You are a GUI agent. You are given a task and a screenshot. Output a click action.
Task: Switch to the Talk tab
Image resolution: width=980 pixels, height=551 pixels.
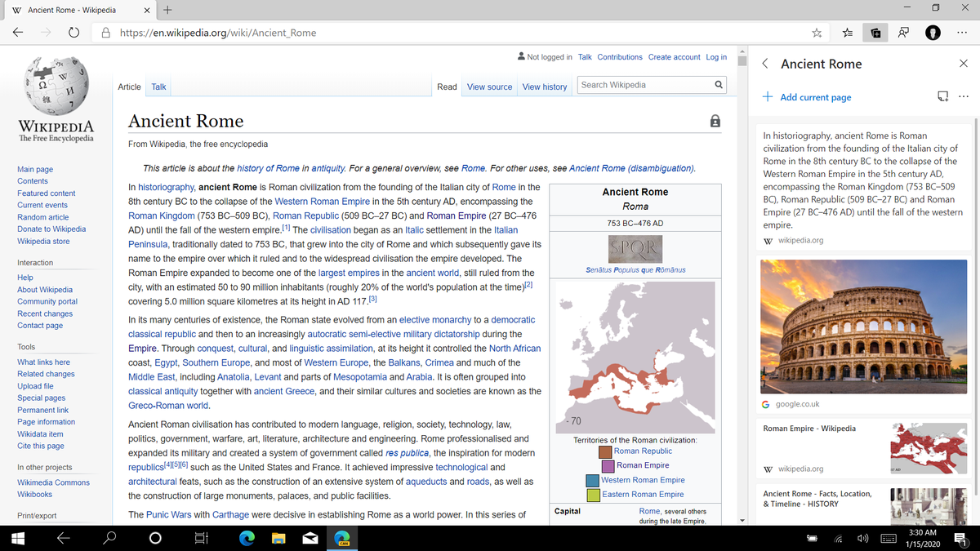(x=158, y=86)
